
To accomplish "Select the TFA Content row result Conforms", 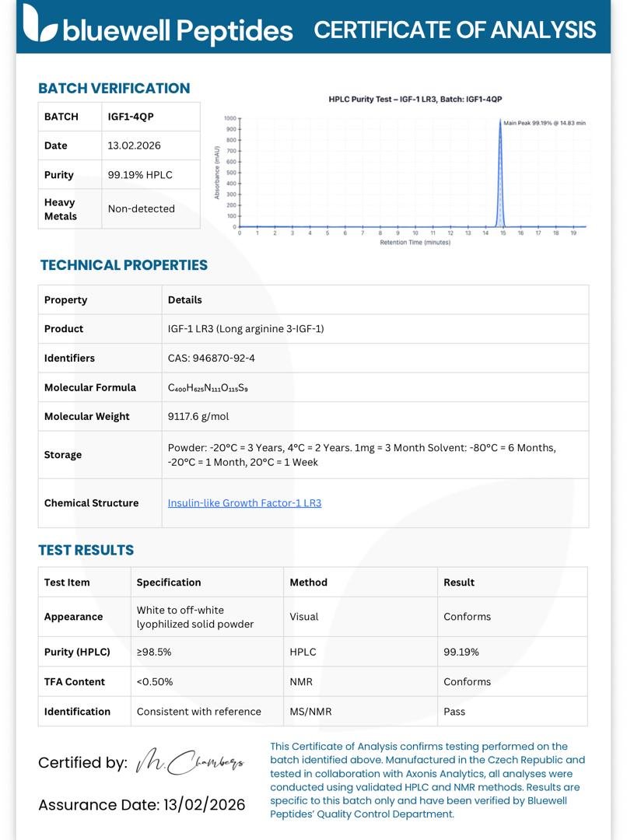I will [x=467, y=681].
